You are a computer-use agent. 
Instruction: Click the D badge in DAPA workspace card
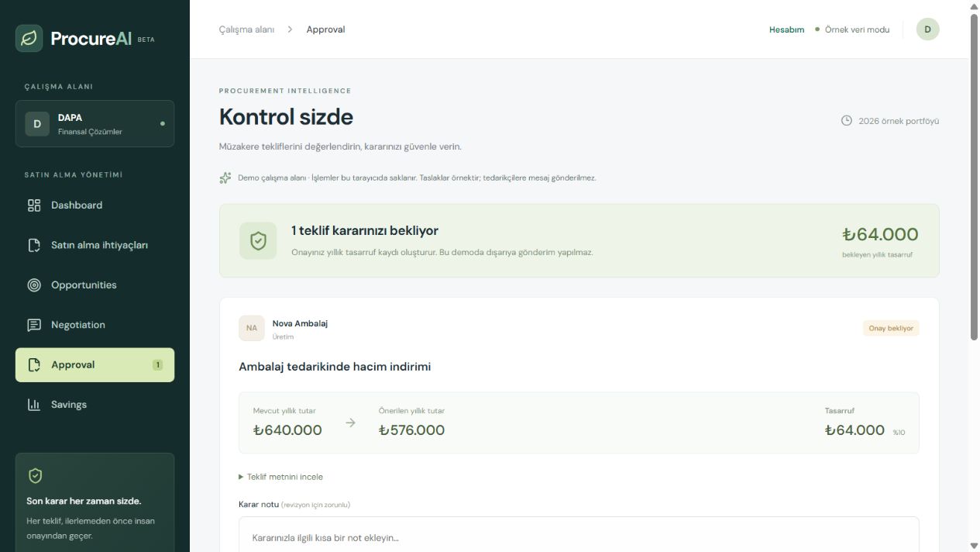[37, 124]
